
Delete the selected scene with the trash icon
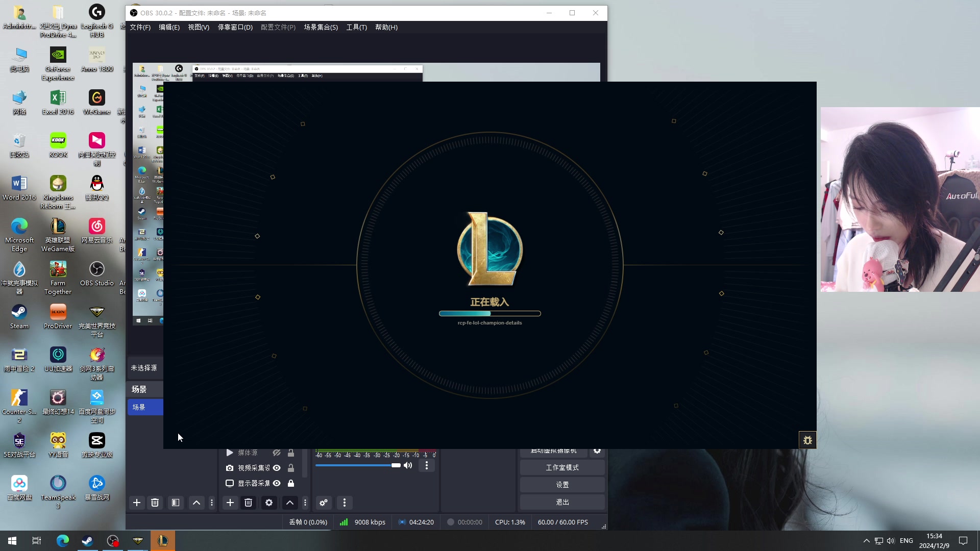155,503
